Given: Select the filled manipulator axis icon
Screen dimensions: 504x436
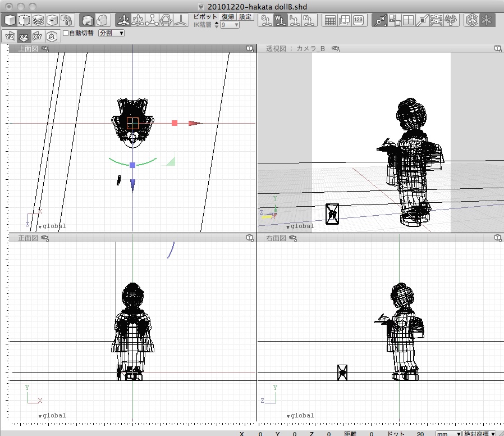Looking at the screenshot, I should pyautogui.click(x=123, y=20).
